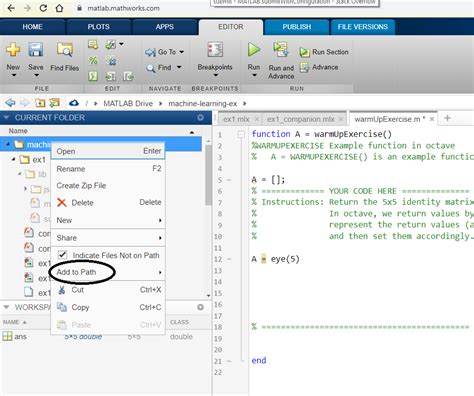Screen dimensions: 474x396
Task: Toggle breakpoint dash at line 21
Action: click(229, 361)
